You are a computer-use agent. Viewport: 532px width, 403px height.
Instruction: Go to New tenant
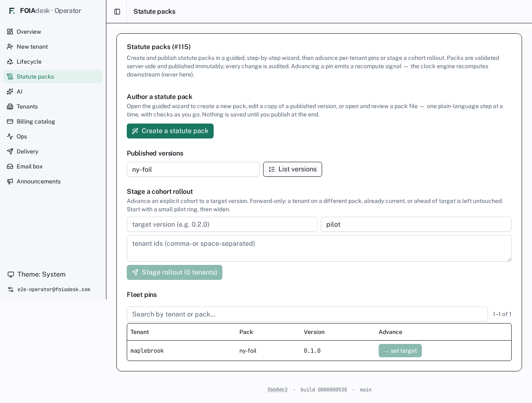tap(53, 47)
